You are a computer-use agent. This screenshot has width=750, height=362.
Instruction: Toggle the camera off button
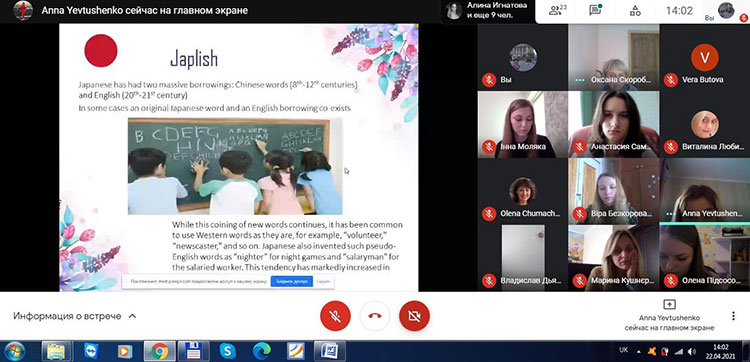click(414, 316)
